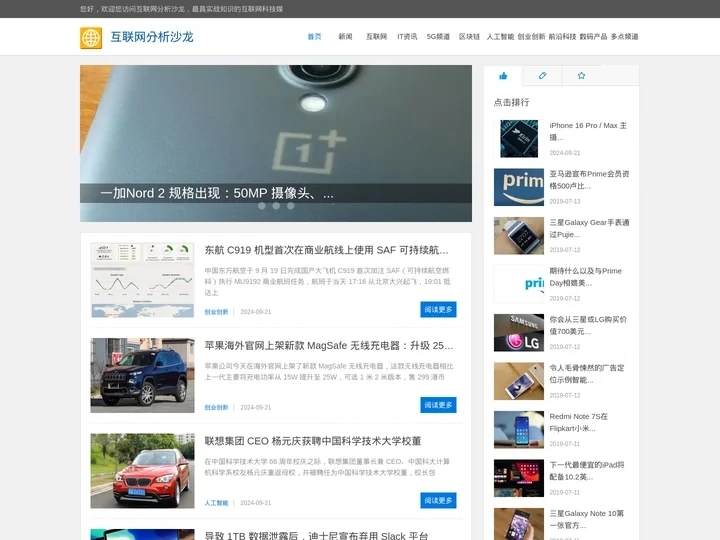
Task: Click the 东航 C919 article chart thumbnail
Action: (142, 280)
